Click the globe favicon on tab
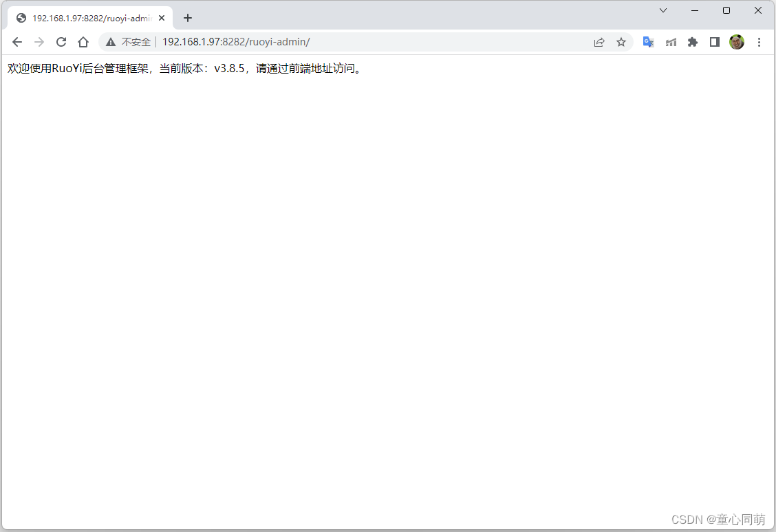776x532 pixels. [x=21, y=19]
